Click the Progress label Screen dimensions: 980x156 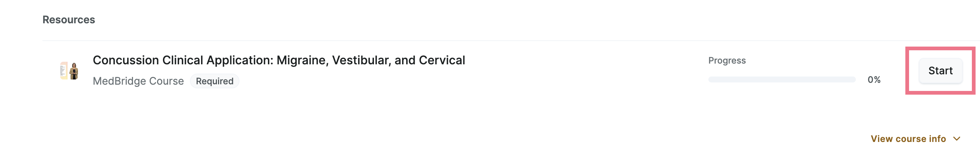pos(727,61)
